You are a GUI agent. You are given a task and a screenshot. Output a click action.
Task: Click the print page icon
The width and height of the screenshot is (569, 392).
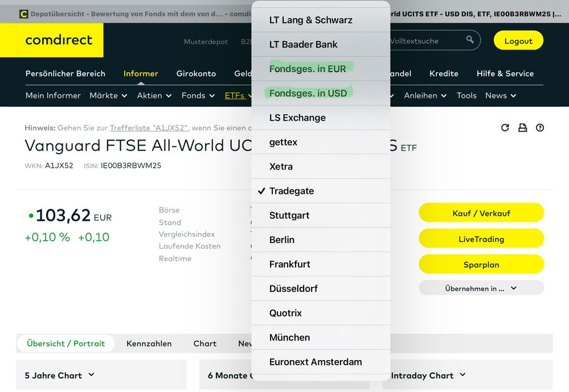[522, 127]
